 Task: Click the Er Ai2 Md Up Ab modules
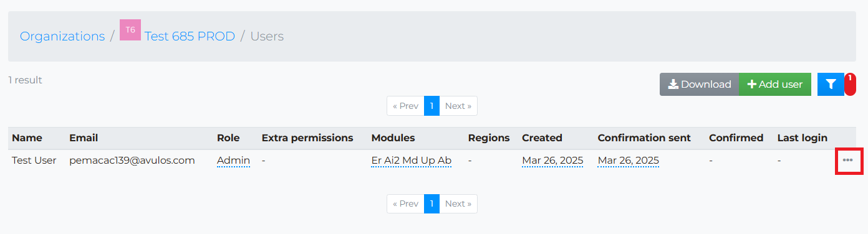point(411,161)
